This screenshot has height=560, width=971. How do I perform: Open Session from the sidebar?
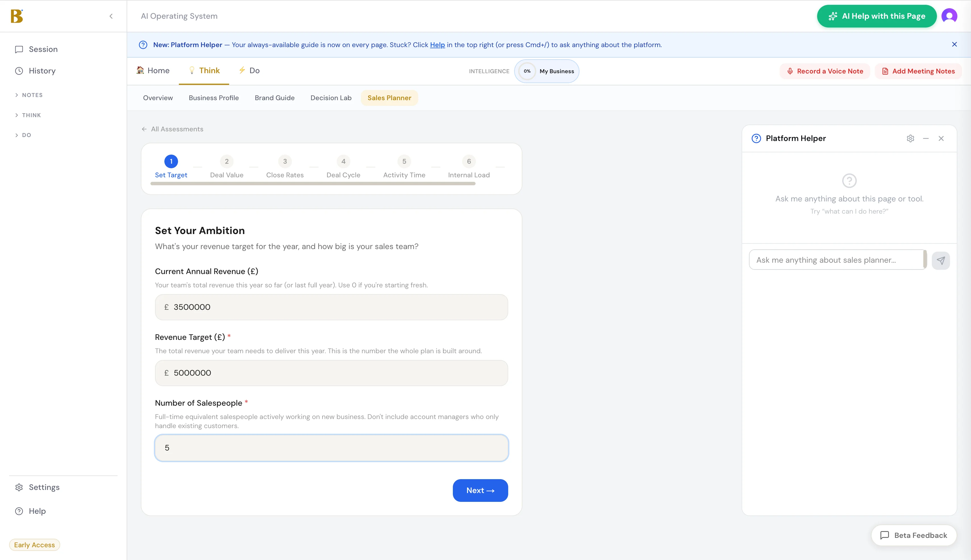(44, 49)
